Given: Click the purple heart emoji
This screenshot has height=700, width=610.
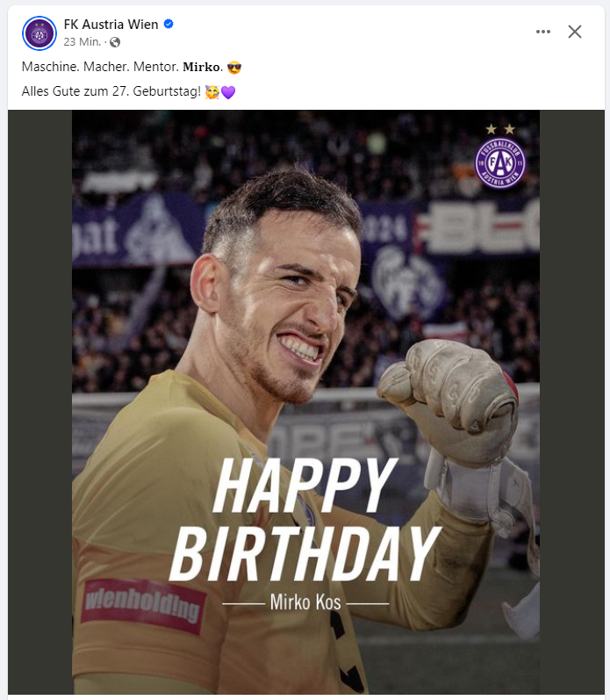Looking at the screenshot, I should 228,92.
